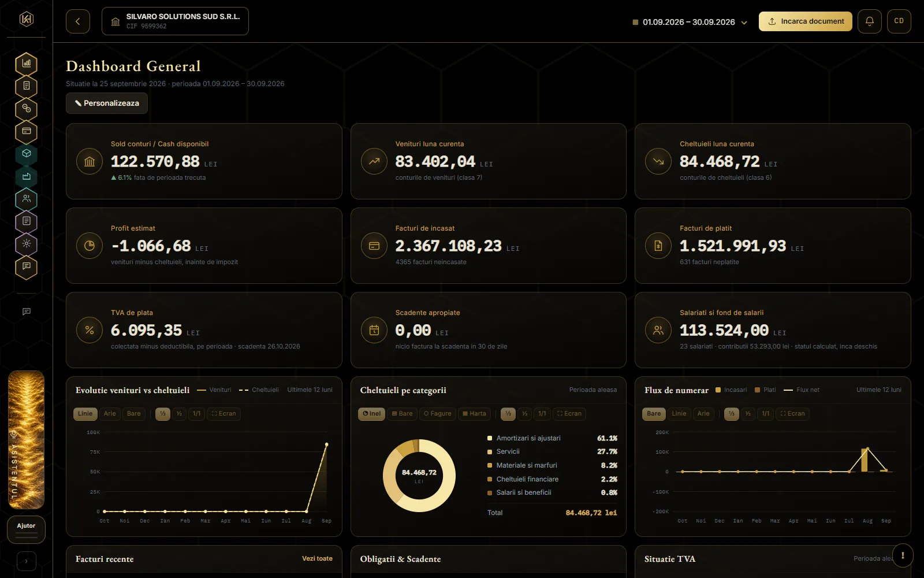Screen dimensions: 924x578
Task: Click the calendar icon on the Scadente apropiate card
Action: 374,331
